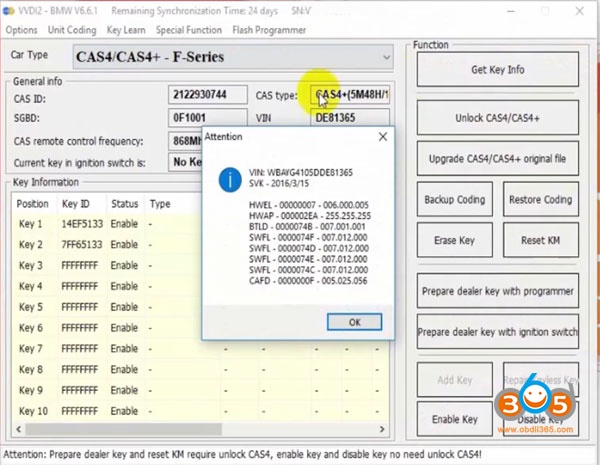
Task: Click the key table horizontal scrollbar thumb
Action: click(x=123, y=429)
